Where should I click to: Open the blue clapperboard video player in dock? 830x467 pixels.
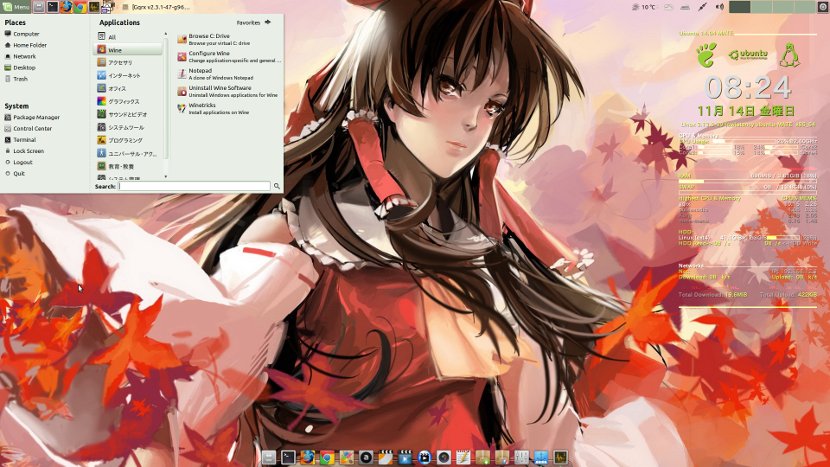(405, 457)
